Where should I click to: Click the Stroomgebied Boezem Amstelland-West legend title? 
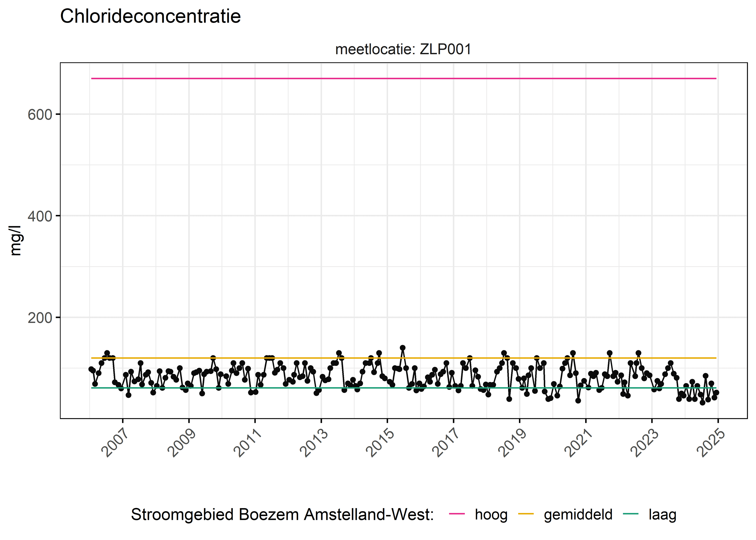[x=283, y=514]
